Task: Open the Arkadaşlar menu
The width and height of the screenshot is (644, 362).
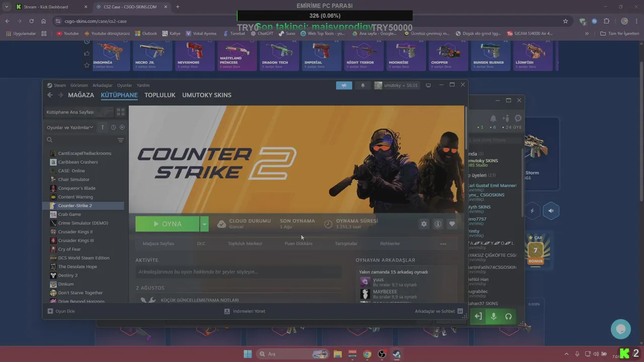Action: (103, 85)
